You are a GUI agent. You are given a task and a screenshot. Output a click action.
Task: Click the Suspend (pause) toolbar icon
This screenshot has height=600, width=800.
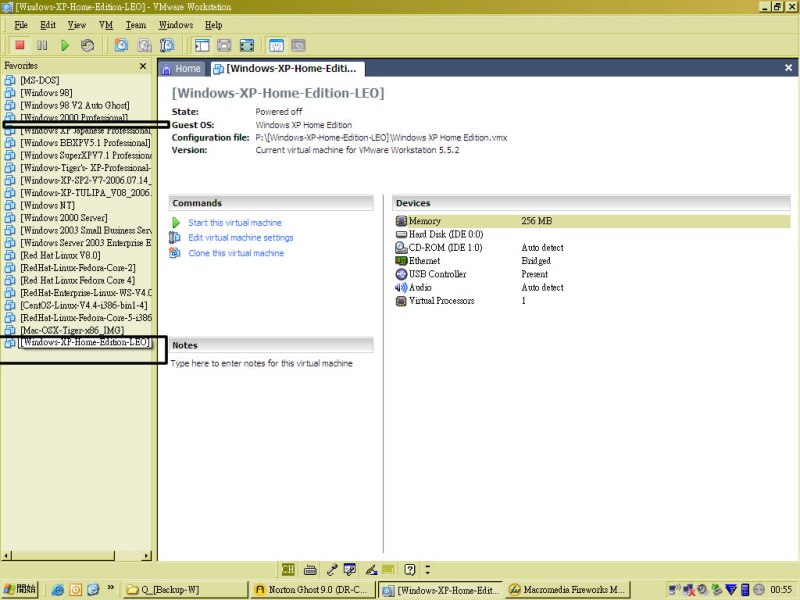(x=42, y=45)
